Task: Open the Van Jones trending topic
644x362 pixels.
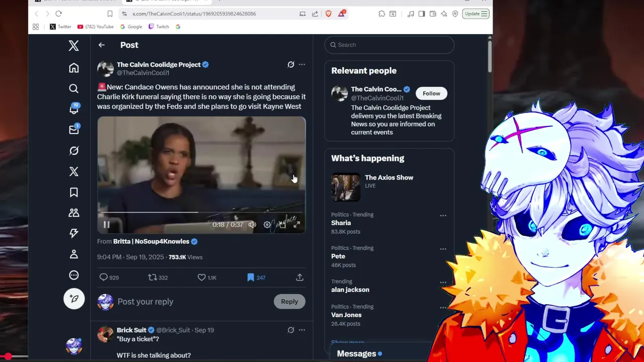Action: [x=346, y=315]
